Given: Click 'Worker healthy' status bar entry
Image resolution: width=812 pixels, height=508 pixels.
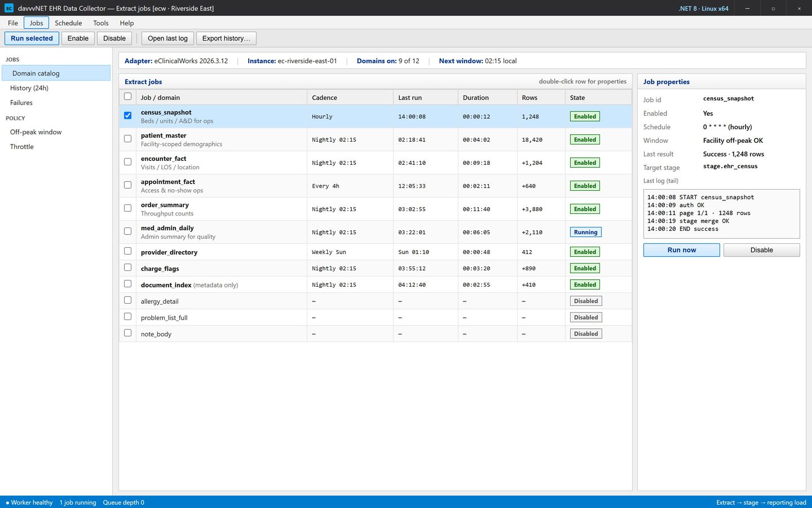Looking at the screenshot, I should pos(29,502).
